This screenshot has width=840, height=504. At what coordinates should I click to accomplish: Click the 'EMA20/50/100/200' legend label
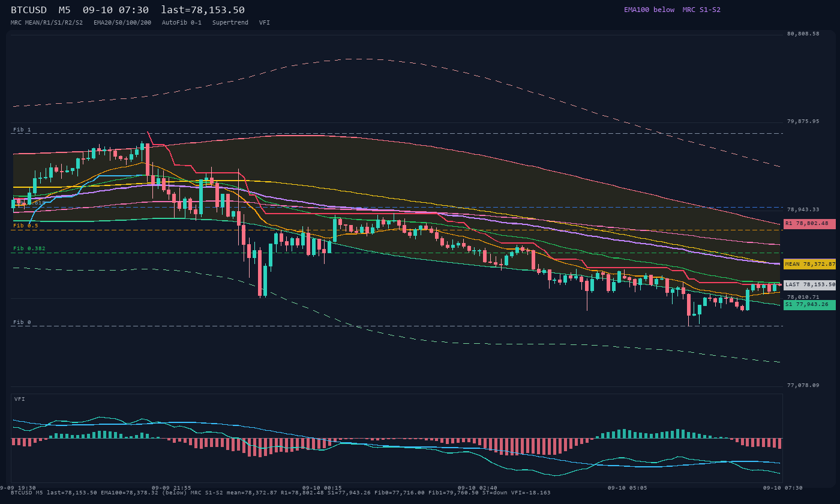[122, 22]
